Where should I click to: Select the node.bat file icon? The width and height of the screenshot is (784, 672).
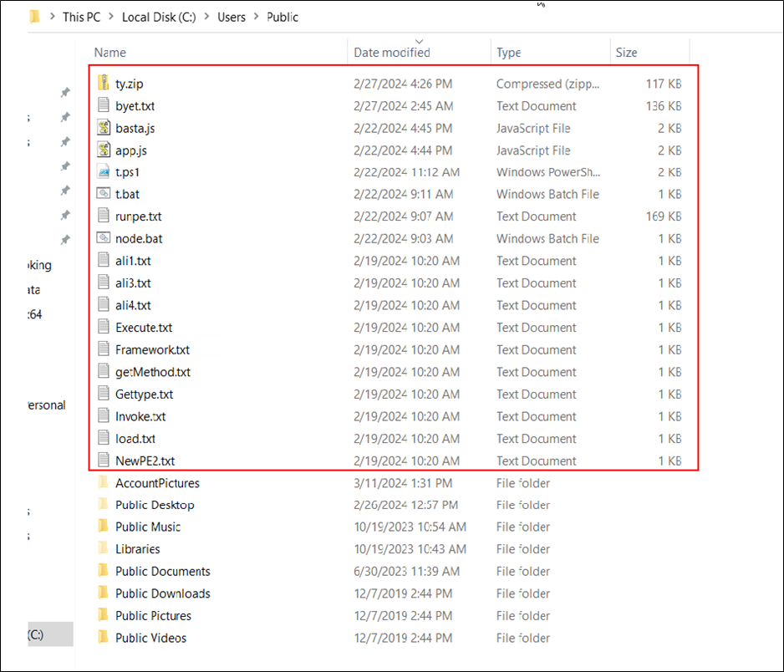104,238
